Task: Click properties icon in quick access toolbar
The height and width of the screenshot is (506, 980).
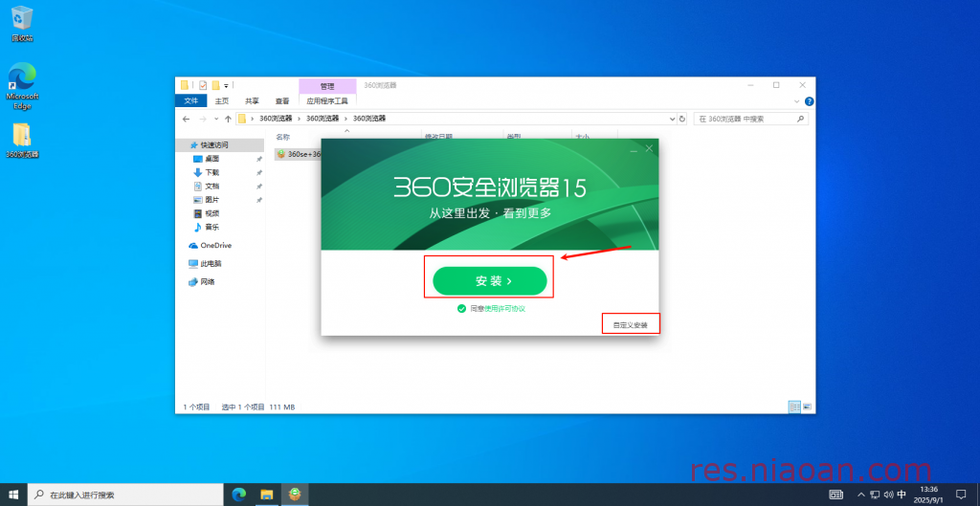Action: 203,85
